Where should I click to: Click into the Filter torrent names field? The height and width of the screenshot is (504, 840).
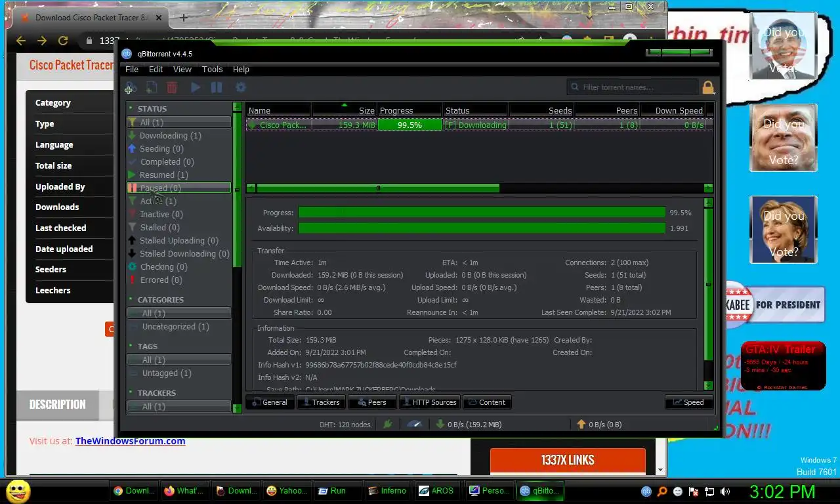coord(632,87)
